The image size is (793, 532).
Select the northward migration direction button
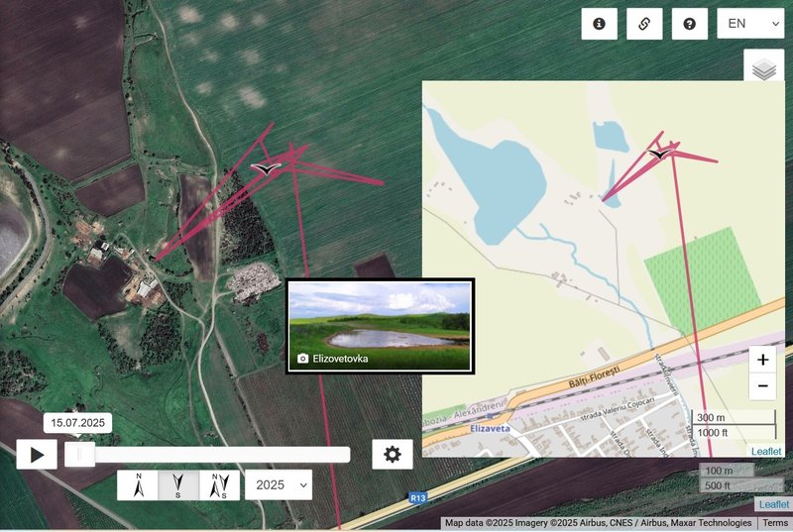[x=138, y=485]
